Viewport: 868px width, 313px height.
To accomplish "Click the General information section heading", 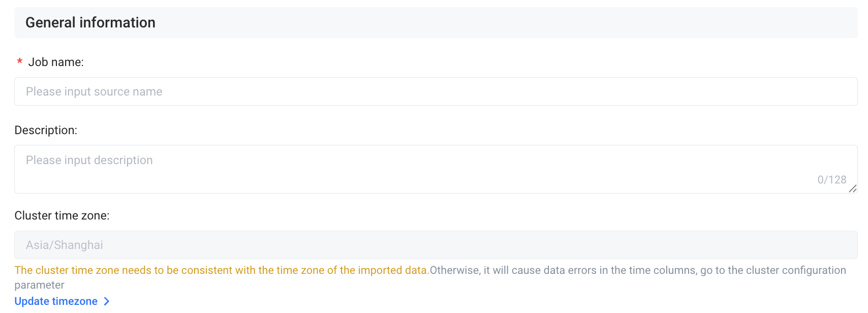I will [x=90, y=22].
